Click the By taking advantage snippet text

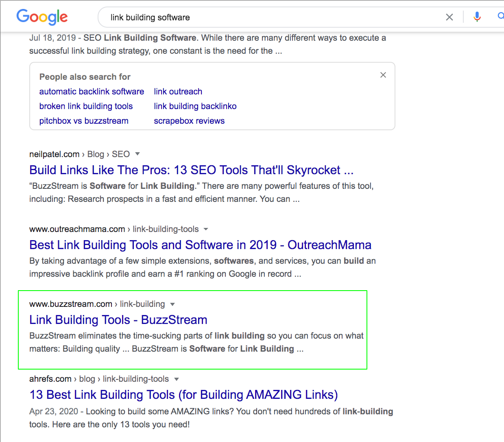point(203,267)
